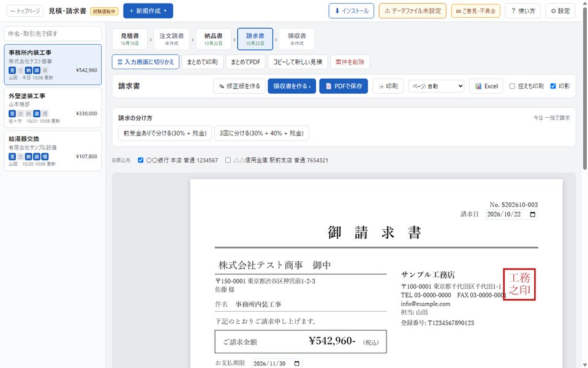Viewport: 588px width, 368px height.
Task: Click the 請 badge in 給湯器交換 card
Action: (x=37, y=156)
